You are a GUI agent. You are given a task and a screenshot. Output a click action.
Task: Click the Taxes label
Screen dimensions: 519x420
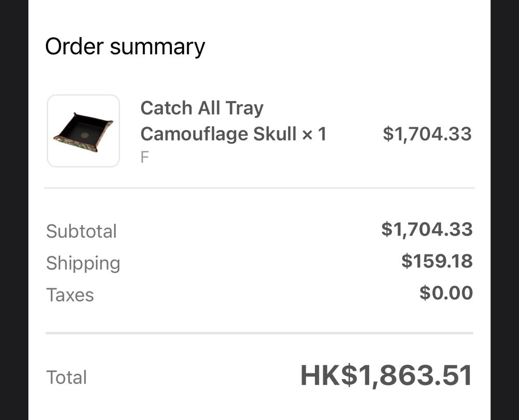70,295
